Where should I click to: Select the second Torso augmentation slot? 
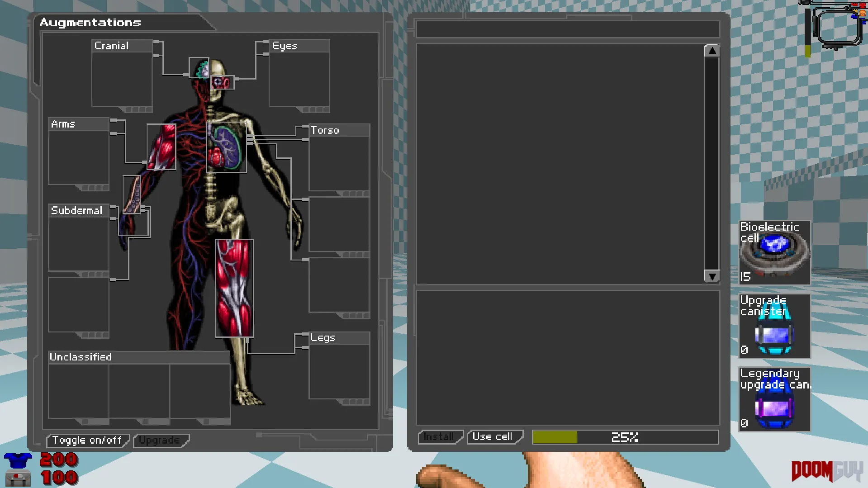(x=339, y=224)
